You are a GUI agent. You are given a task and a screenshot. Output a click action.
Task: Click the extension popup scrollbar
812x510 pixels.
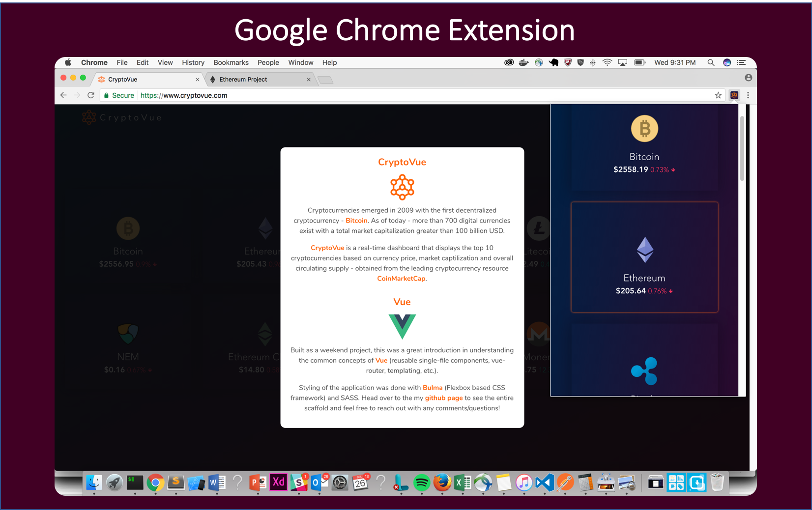click(x=742, y=148)
